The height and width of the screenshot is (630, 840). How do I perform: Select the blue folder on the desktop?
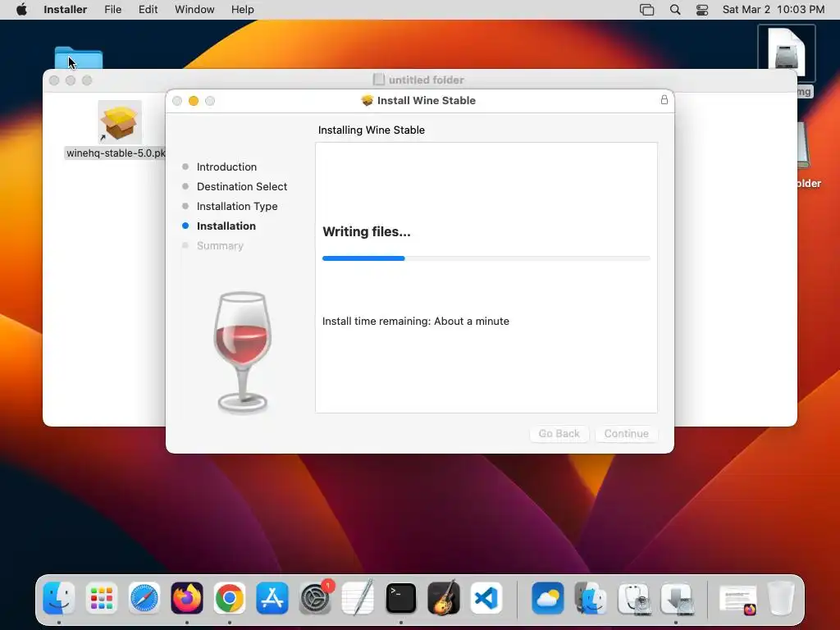click(x=78, y=58)
